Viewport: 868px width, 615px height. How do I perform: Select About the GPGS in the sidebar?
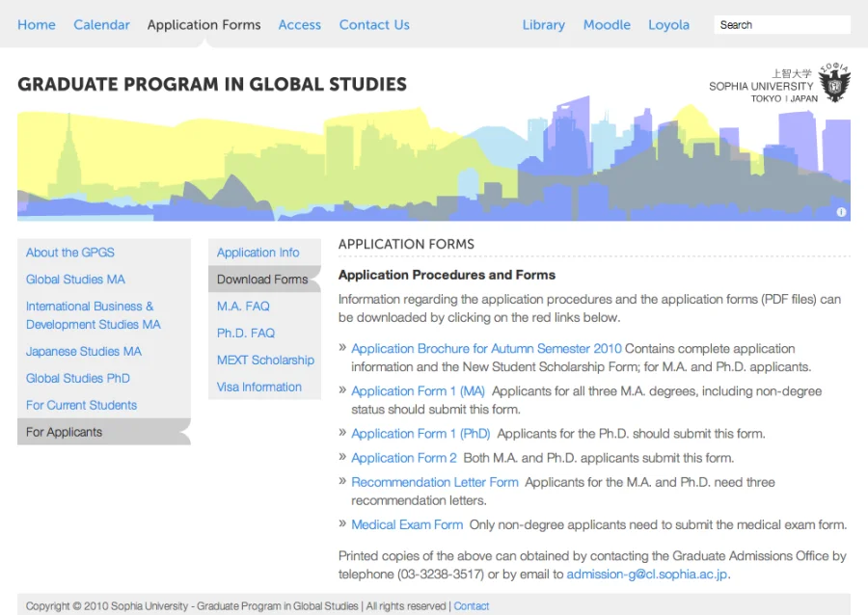(x=70, y=253)
